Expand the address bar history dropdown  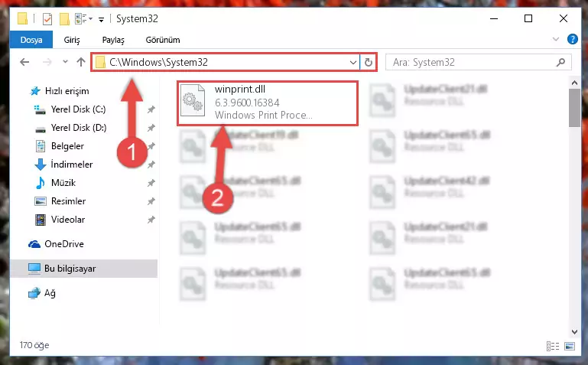[x=352, y=62]
